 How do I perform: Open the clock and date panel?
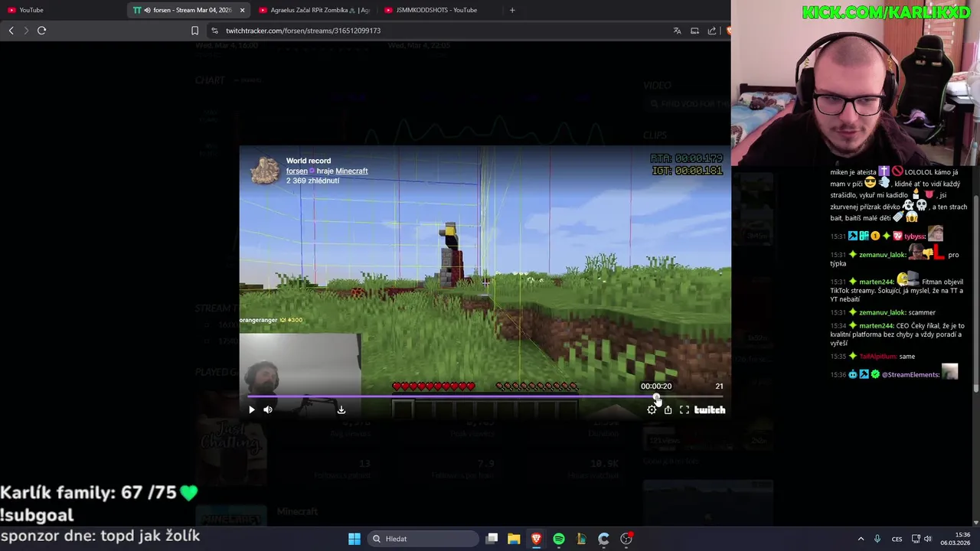tap(956, 539)
